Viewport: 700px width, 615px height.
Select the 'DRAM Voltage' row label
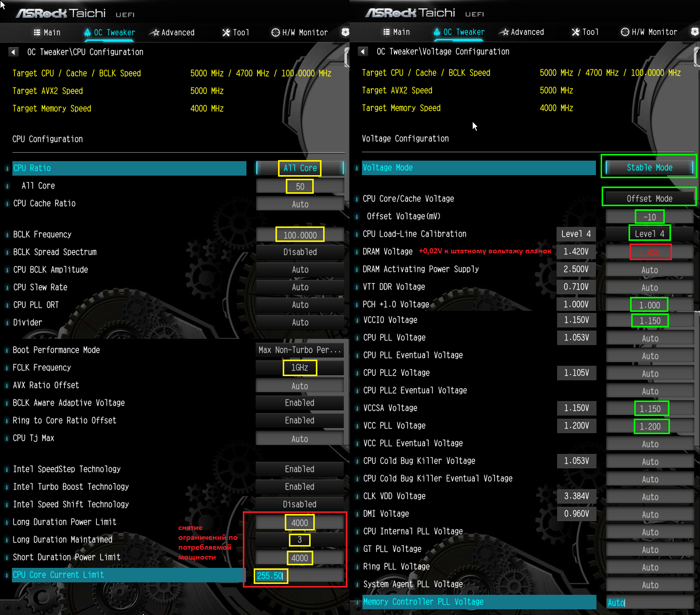click(387, 251)
